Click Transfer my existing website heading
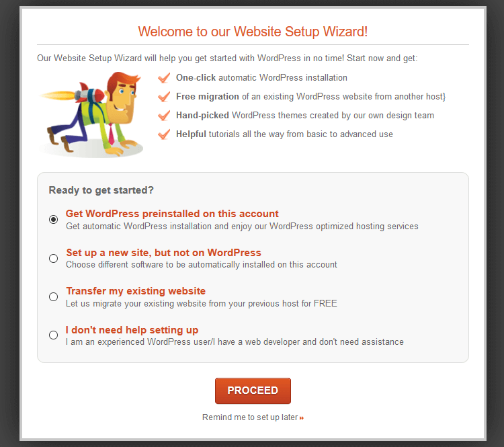This screenshot has height=447, width=504. click(x=136, y=291)
